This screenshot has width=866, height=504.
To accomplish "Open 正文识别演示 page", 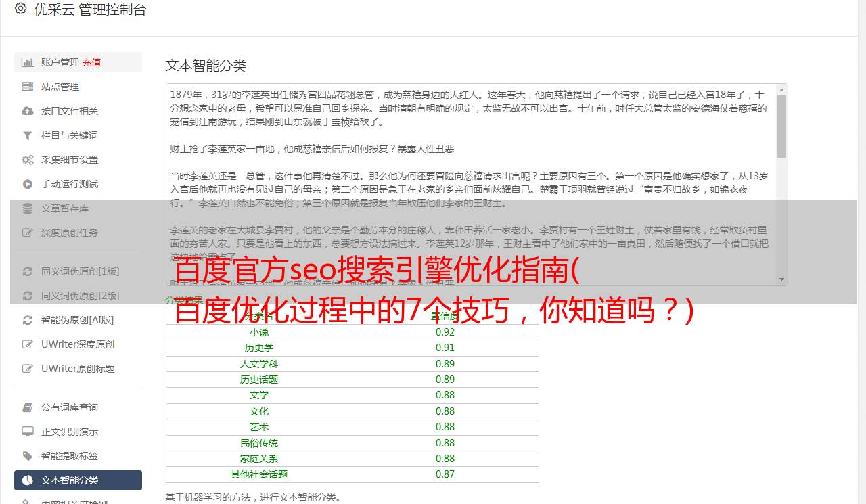I will pyautogui.click(x=78, y=432).
